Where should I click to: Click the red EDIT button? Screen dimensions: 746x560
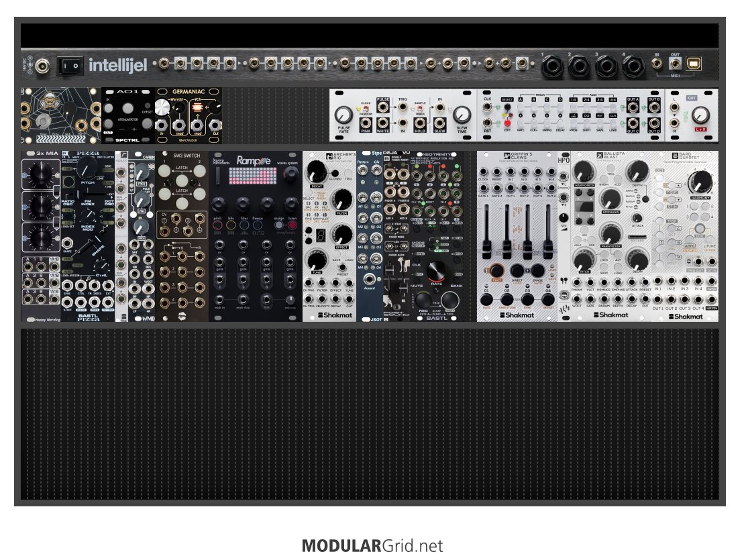point(507,123)
